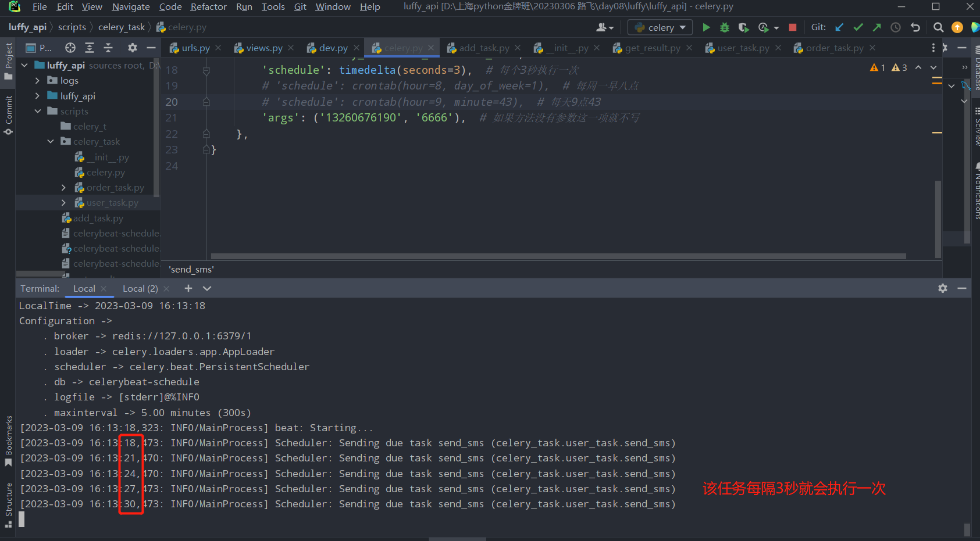The image size is (980, 541).
Task: Open user account icon menu
Action: coord(605,27)
